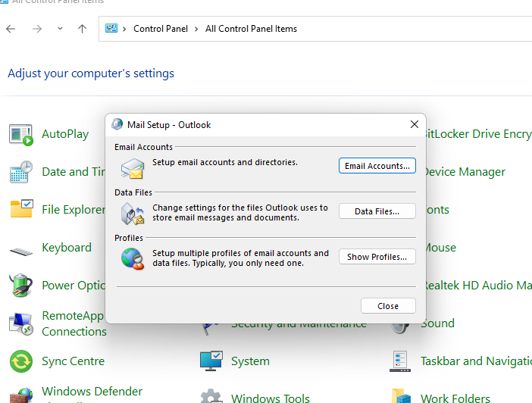Click Taskbar and Navigation icon

coord(400,361)
